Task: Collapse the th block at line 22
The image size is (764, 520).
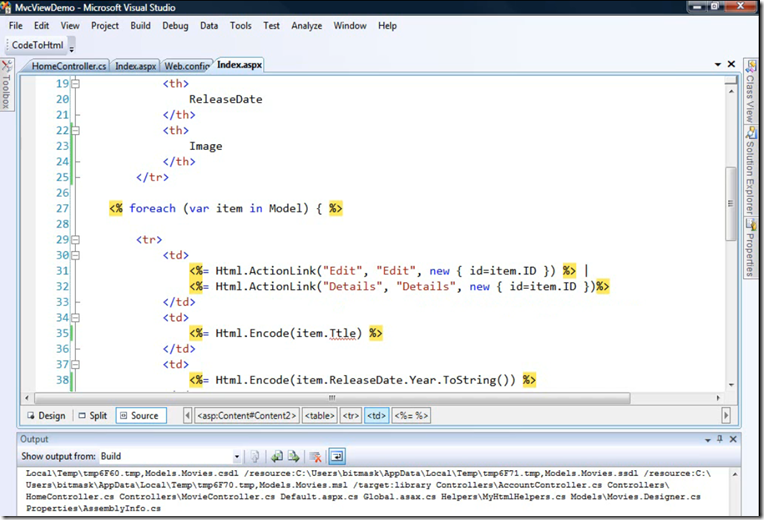Action: pos(76,131)
